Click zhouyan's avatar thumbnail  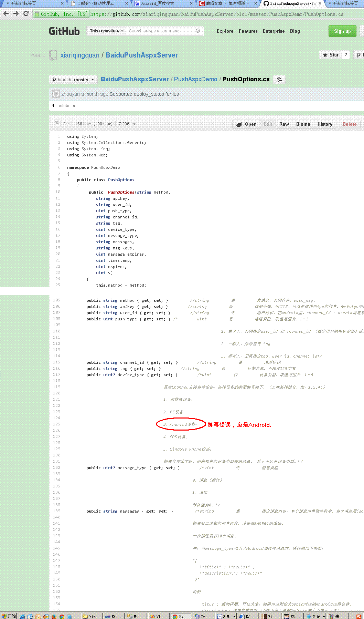pyautogui.click(x=56, y=94)
